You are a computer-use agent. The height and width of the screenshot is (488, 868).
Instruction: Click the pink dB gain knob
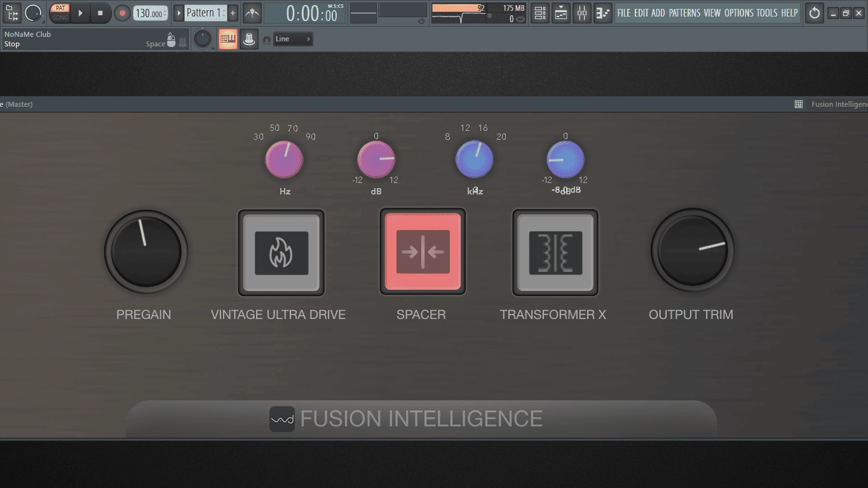pos(376,159)
